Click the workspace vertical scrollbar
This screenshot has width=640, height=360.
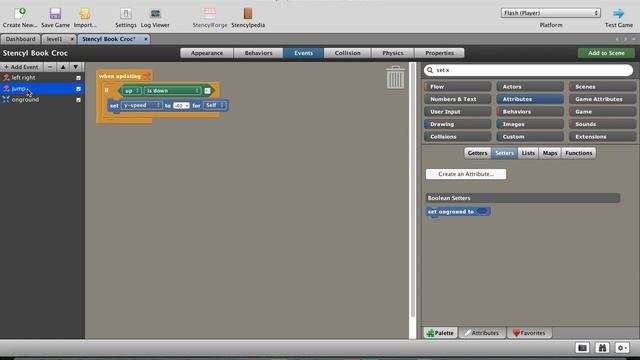click(x=413, y=190)
